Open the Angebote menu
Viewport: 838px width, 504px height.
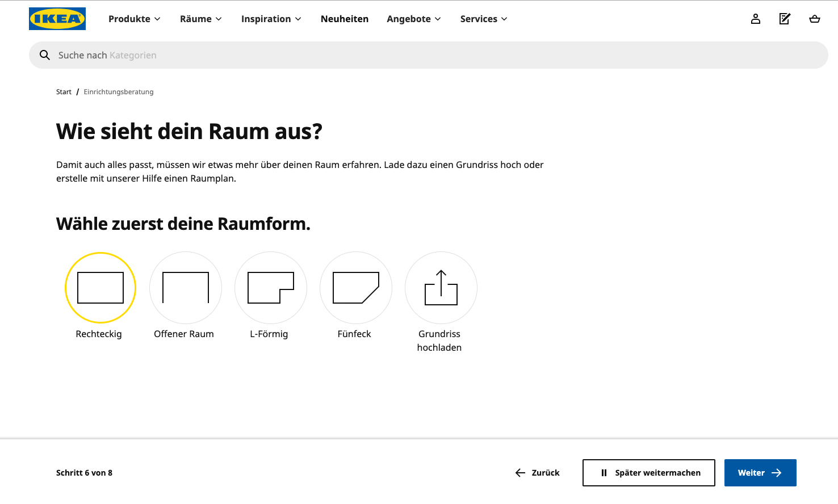tap(414, 19)
